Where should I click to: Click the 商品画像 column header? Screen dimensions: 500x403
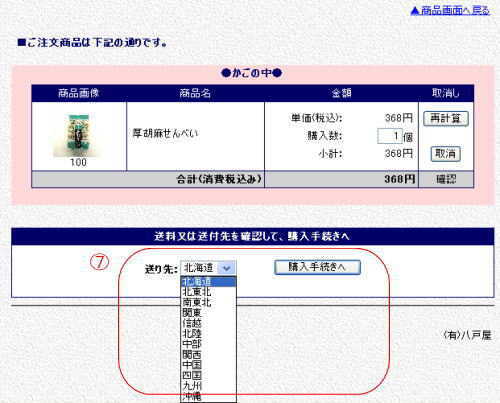(79, 93)
